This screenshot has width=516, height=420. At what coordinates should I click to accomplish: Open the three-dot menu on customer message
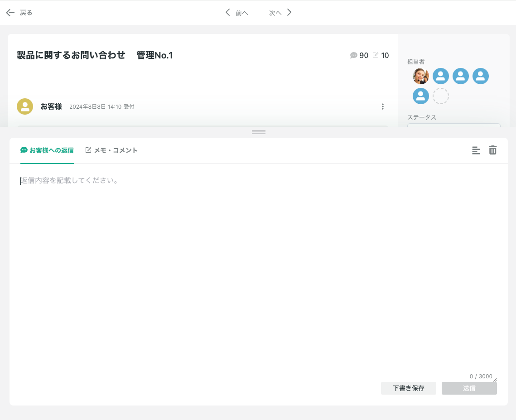click(383, 106)
